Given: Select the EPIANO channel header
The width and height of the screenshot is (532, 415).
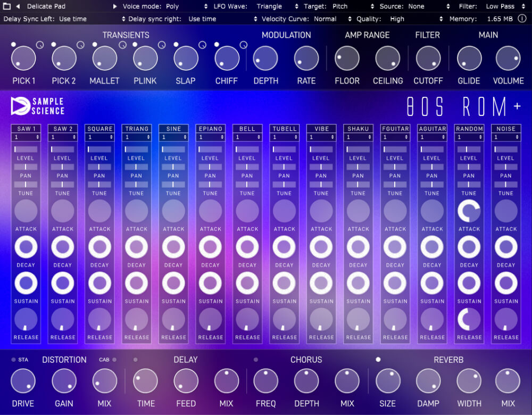Looking at the screenshot, I should pyautogui.click(x=210, y=129).
